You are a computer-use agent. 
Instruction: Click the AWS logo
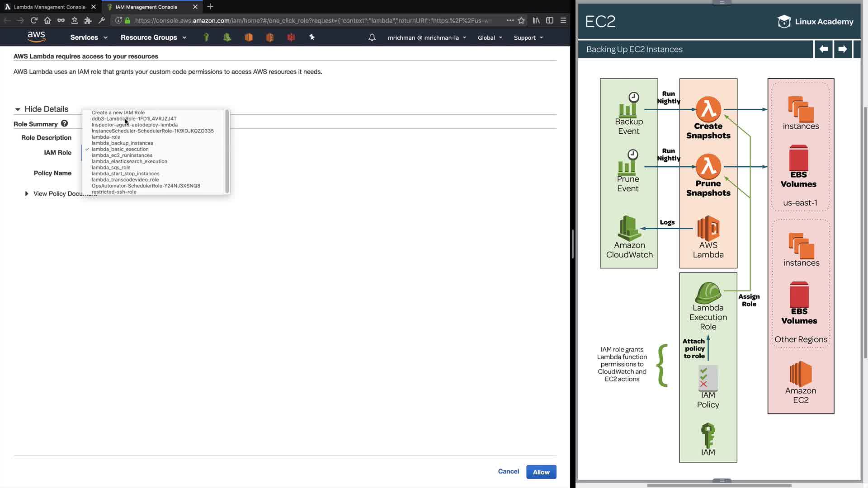click(x=36, y=37)
